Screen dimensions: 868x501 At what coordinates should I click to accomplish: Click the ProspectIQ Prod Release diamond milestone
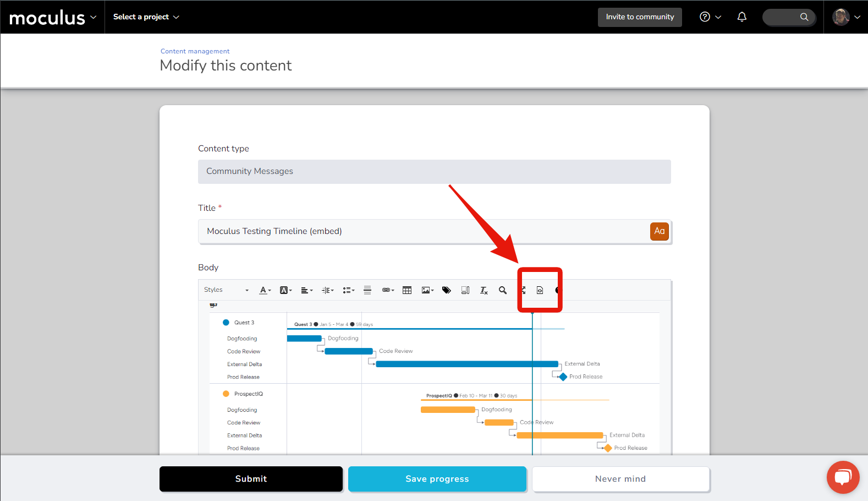pos(608,448)
